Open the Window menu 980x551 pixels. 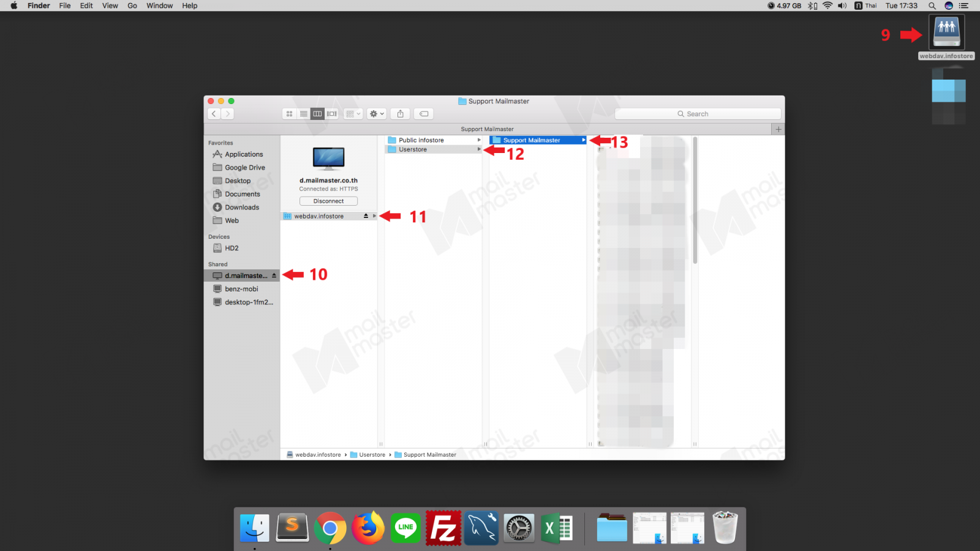pos(160,6)
